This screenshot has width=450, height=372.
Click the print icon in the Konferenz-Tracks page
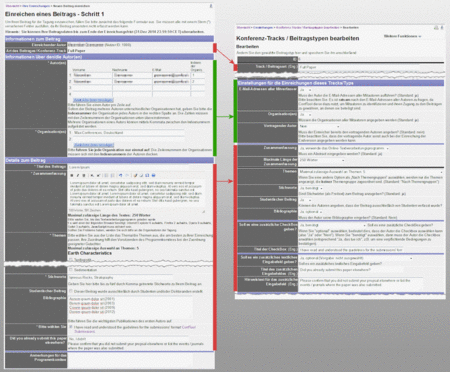(x=436, y=28)
